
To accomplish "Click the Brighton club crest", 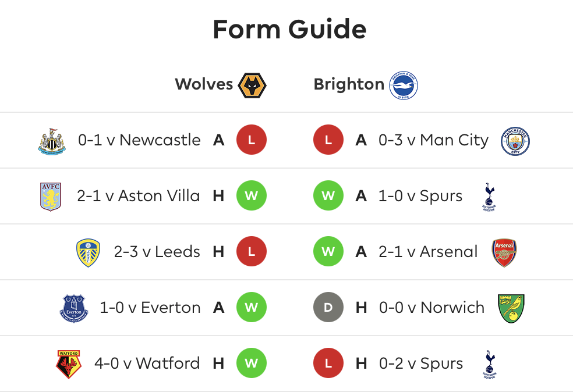I will pyautogui.click(x=403, y=85).
